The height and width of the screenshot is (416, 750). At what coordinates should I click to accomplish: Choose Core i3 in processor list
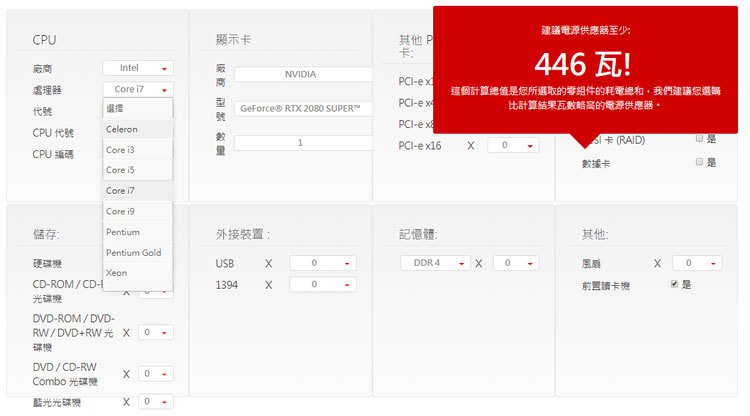(138, 150)
